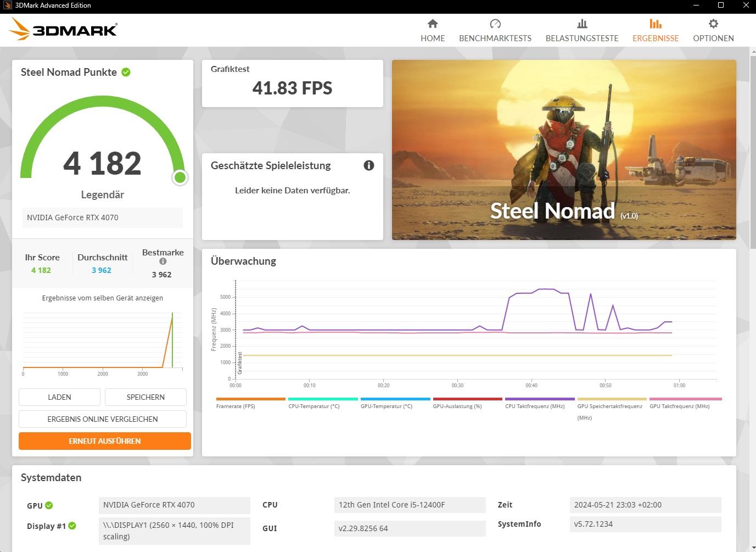Click the 4 182 score number
The height and width of the screenshot is (552, 756).
click(x=102, y=163)
